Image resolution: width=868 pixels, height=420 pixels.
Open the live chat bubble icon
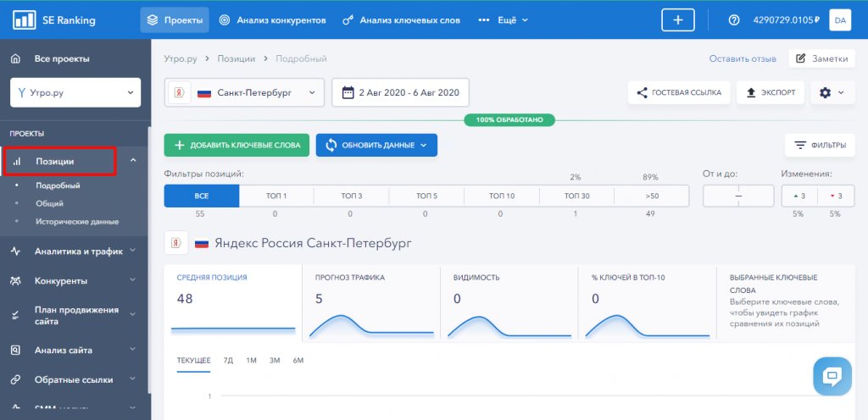(x=832, y=376)
